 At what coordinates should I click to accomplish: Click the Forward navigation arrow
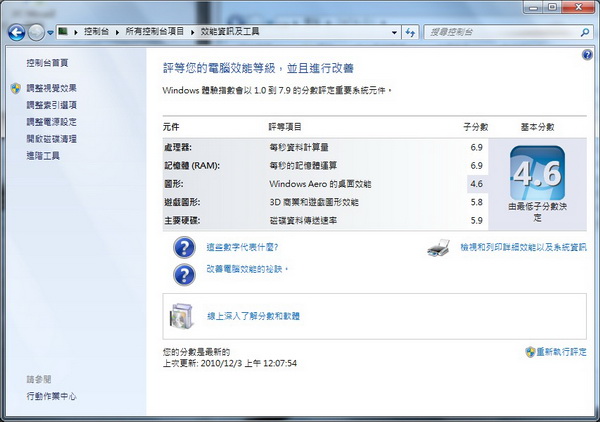36,33
